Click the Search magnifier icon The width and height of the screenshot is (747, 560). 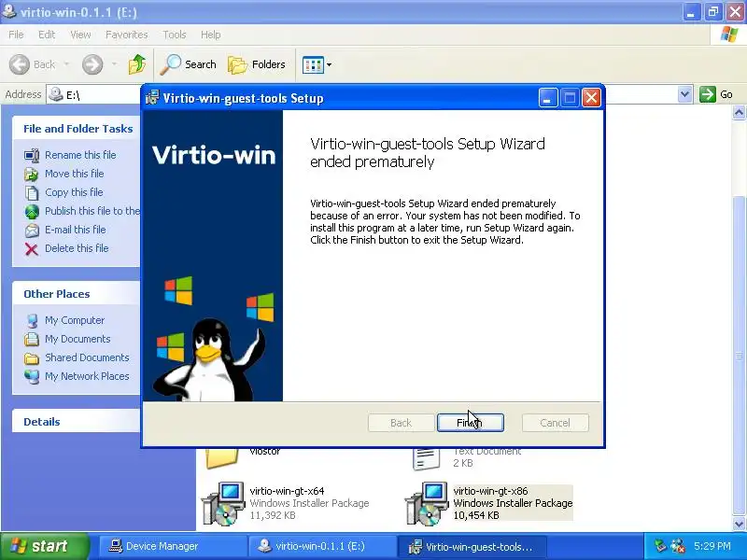pyautogui.click(x=170, y=64)
